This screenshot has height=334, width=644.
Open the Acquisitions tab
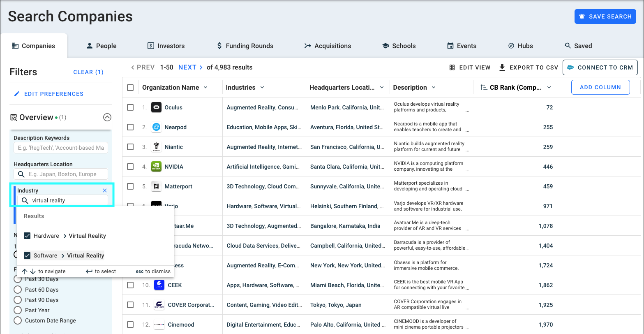click(x=328, y=46)
